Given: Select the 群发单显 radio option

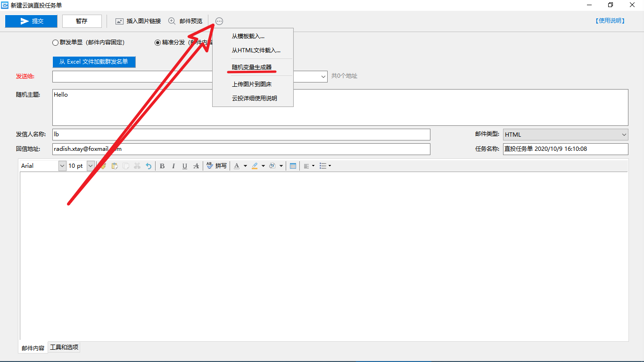Looking at the screenshot, I should tap(56, 42).
